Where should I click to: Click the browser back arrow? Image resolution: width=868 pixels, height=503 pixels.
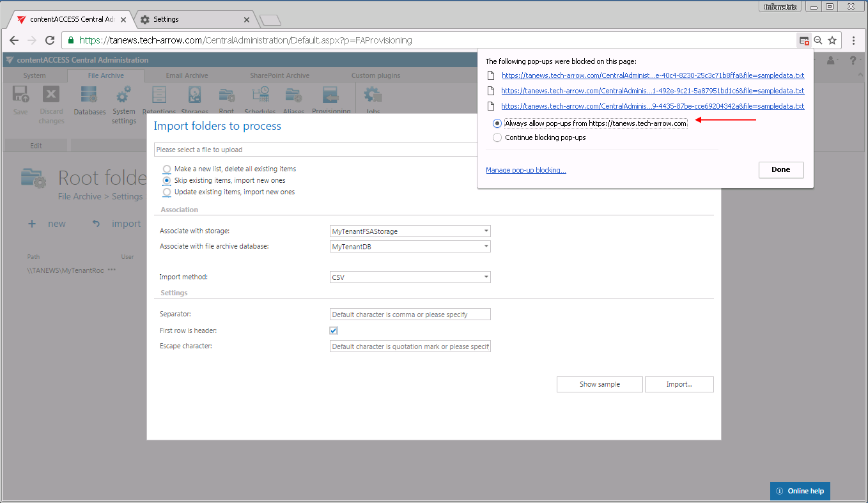tap(14, 40)
